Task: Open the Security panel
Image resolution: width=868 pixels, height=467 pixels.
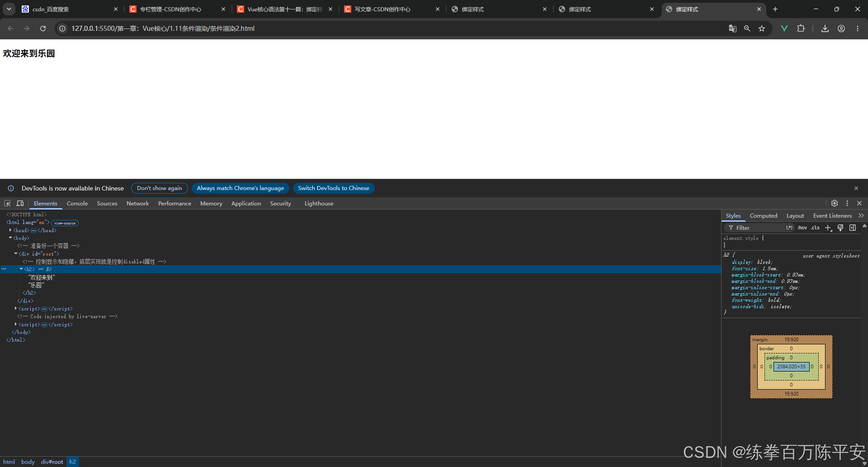Action: click(281, 204)
